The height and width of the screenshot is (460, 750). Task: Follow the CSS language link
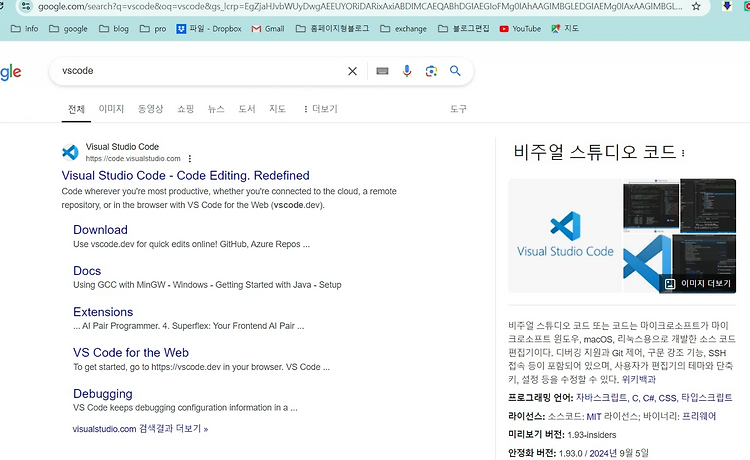click(x=667, y=398)
